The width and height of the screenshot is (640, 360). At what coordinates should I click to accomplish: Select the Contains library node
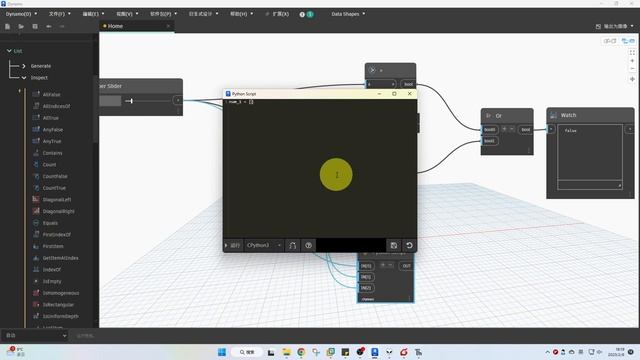[53, 153]
